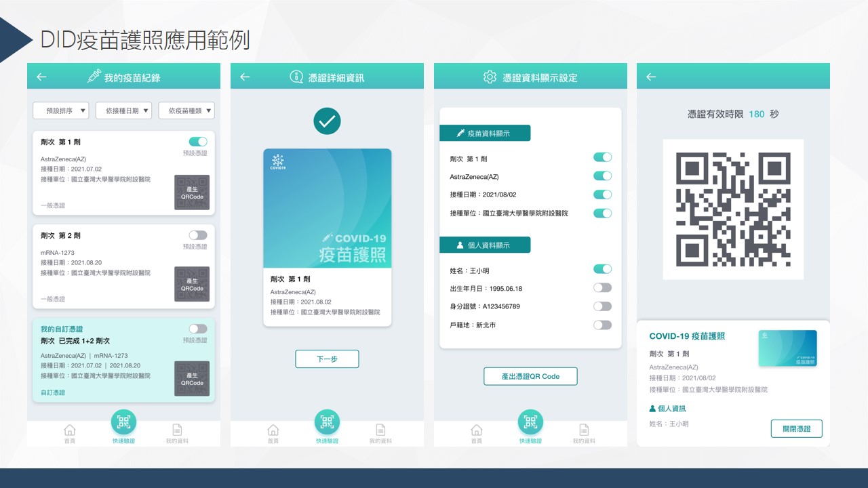The image size is (868, 488).
Task: Open 我的資料 on 憑證詳細資訊 screen
Action: coord(380,434)
